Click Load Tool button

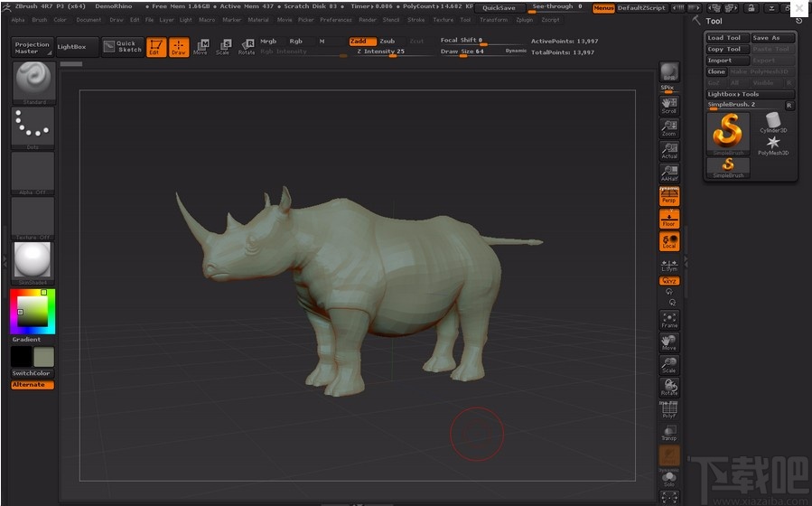[728, 38]
